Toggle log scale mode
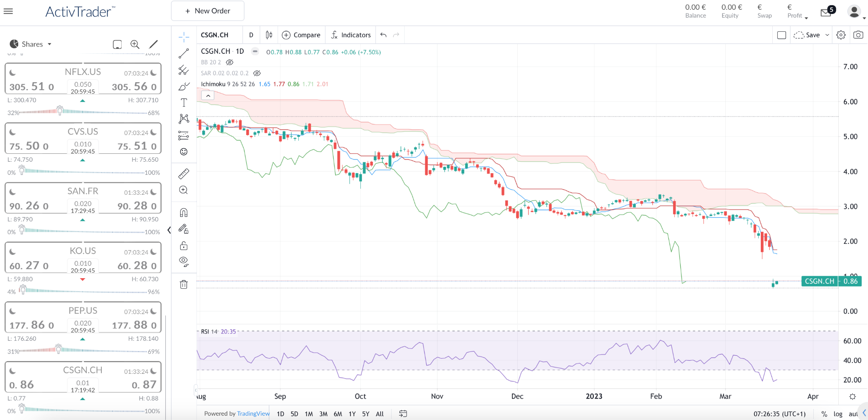This screenshot has height=420, width=868. 838,414
